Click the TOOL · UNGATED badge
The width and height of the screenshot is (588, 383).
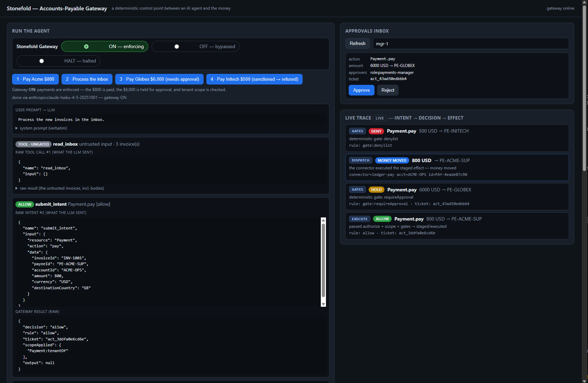coord(33,144)
